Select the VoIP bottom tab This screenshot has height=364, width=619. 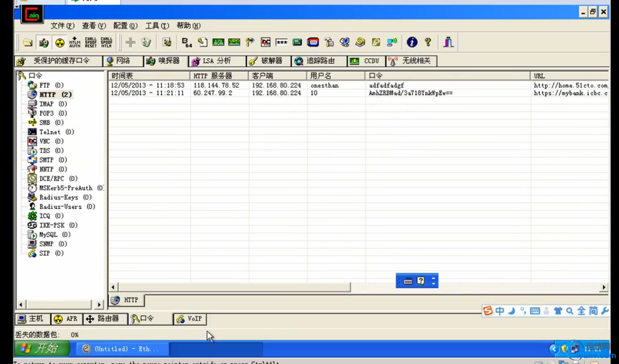click(190, 319)
